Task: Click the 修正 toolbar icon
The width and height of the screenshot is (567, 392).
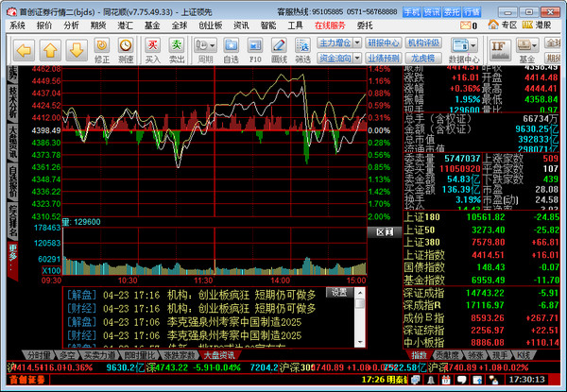Action: pos(102,49)
